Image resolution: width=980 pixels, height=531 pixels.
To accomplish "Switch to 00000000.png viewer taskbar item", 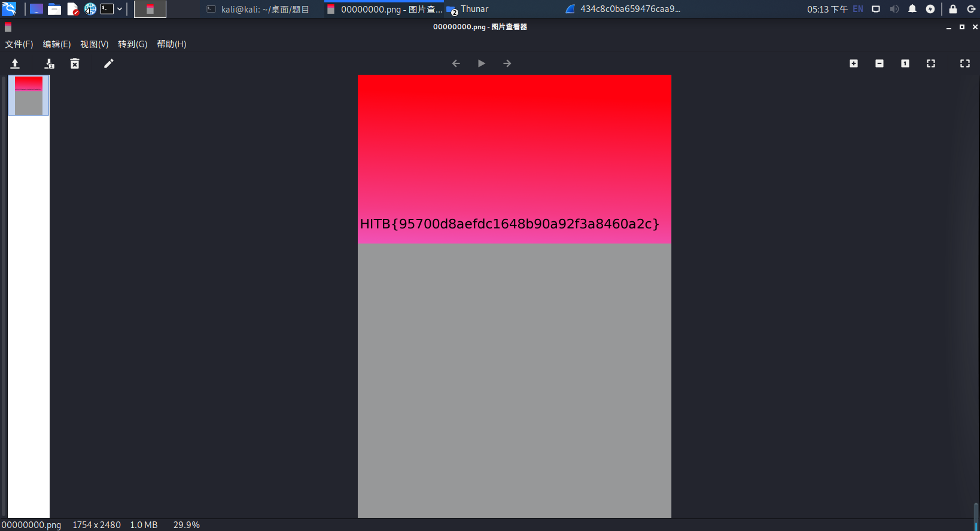I will pyautogui.click(x=384, y=9).
